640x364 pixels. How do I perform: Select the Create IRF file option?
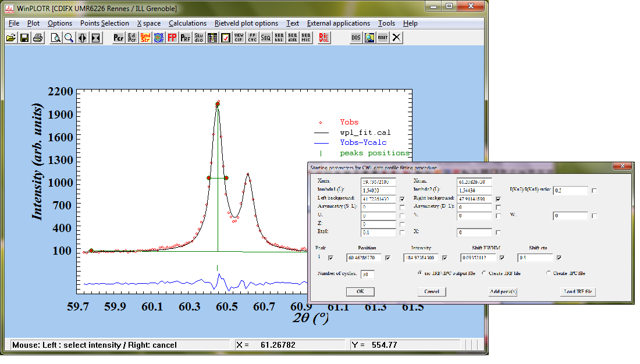click(x=484, y=273)
